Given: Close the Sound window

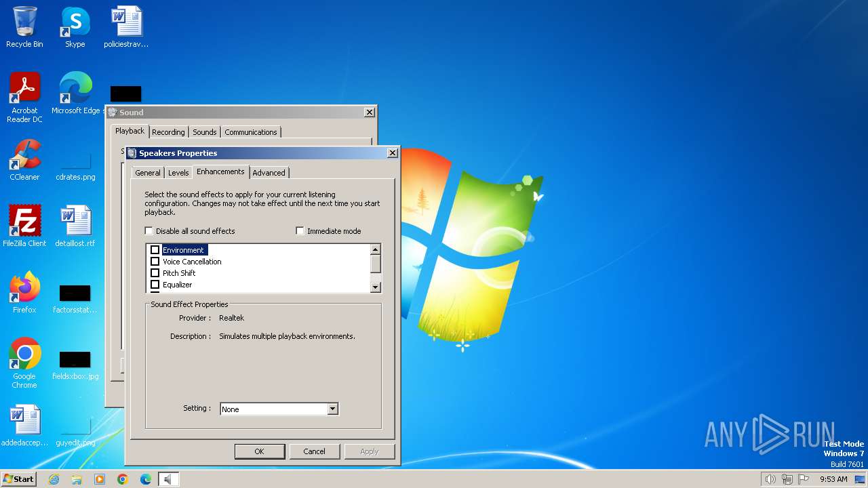Looking at the screenshot, I should coord(369,113).
